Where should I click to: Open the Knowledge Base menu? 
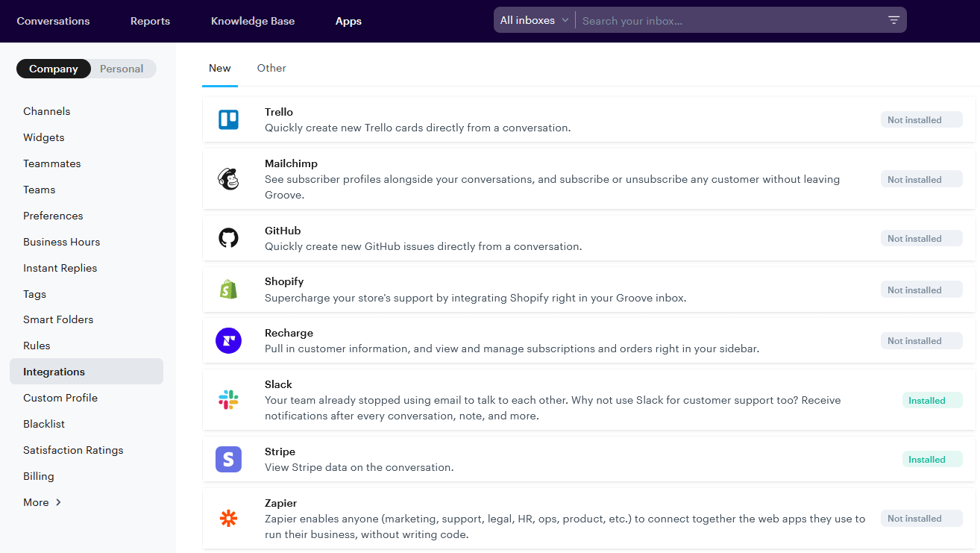253,21
